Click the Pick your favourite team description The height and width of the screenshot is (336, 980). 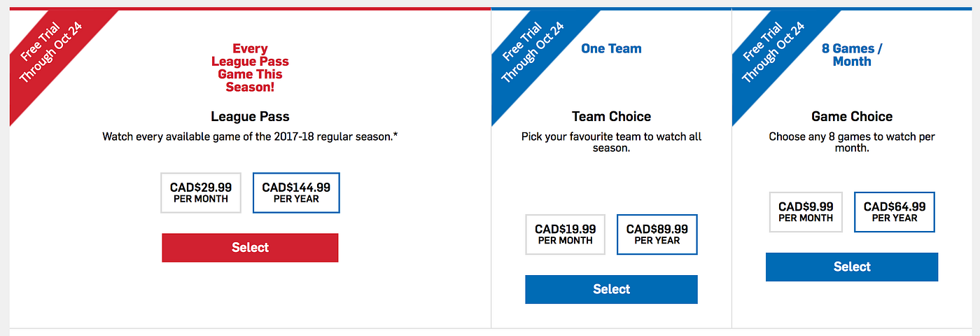click(611, 143)
